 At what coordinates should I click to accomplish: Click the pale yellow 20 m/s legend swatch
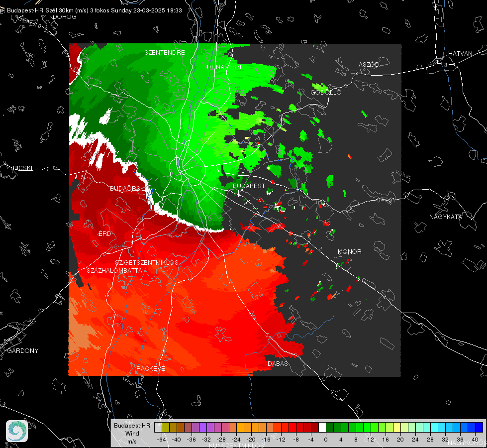point(397,428)
